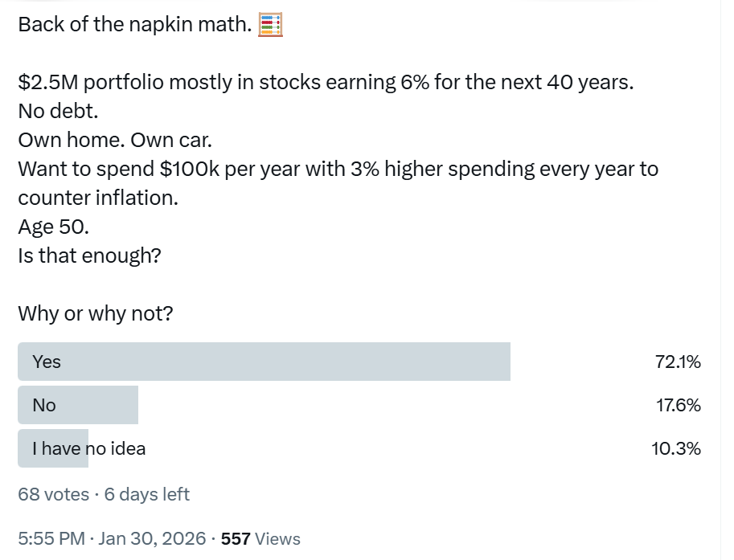
Task: Click the "No debt." line
Action: click(x=58, y=112)
